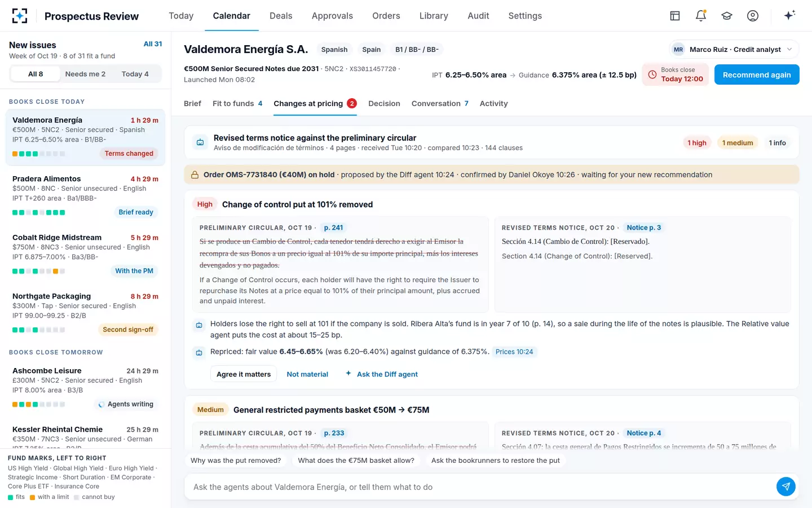Go to the Approvals tab
Image resolution: width=812 pixels, height=508 pixels.
point(332,16)
